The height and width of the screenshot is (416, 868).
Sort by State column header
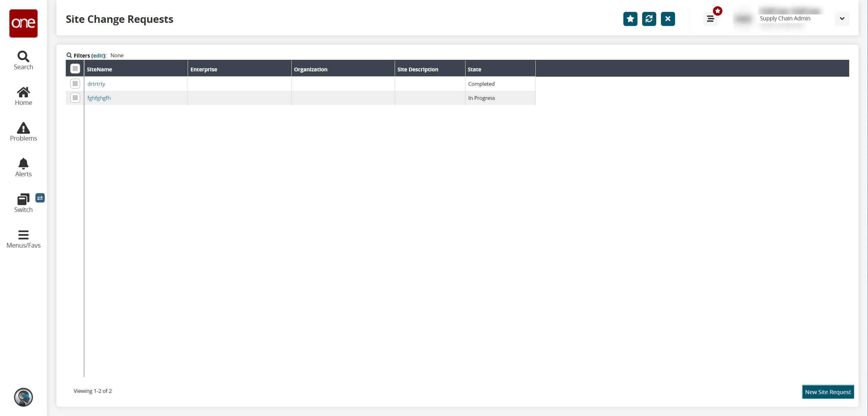coord(474,69)
